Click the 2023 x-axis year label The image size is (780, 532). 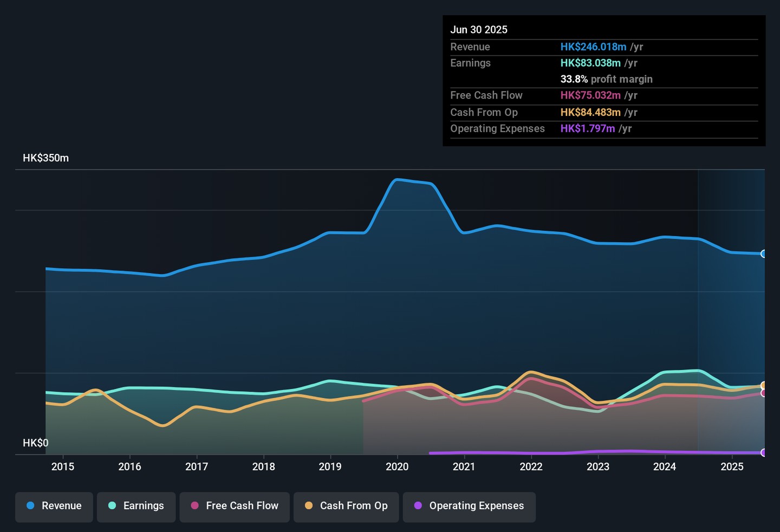pos(598,466)
